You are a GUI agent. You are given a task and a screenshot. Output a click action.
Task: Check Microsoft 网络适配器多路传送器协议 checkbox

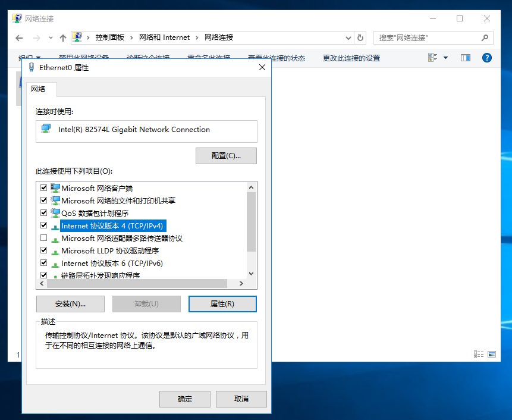click(x=44, y=238)
